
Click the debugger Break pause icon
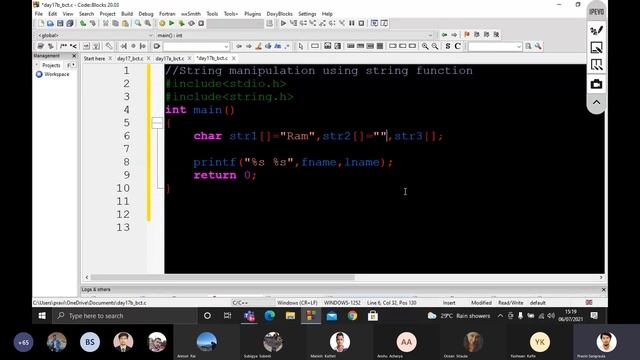(352, 24)
